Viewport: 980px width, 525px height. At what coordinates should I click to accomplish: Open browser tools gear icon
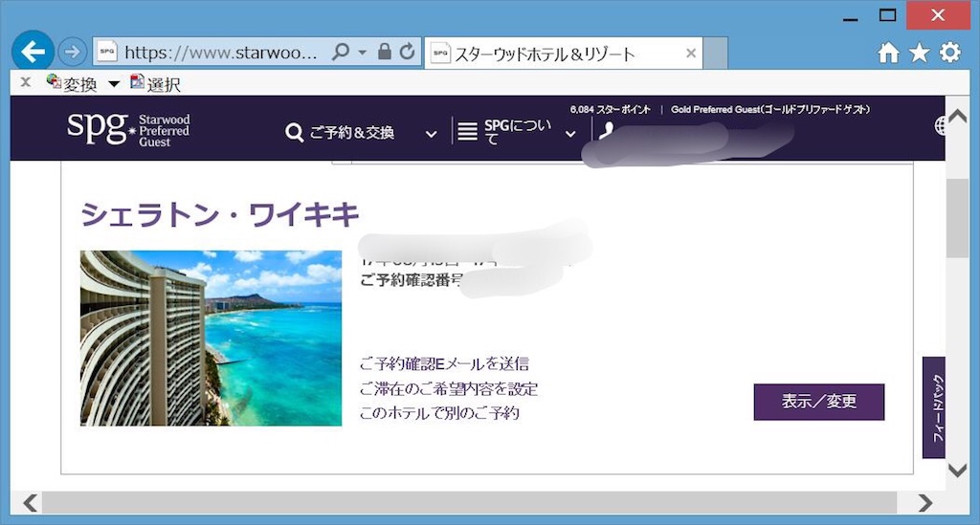tap(950, 53)
